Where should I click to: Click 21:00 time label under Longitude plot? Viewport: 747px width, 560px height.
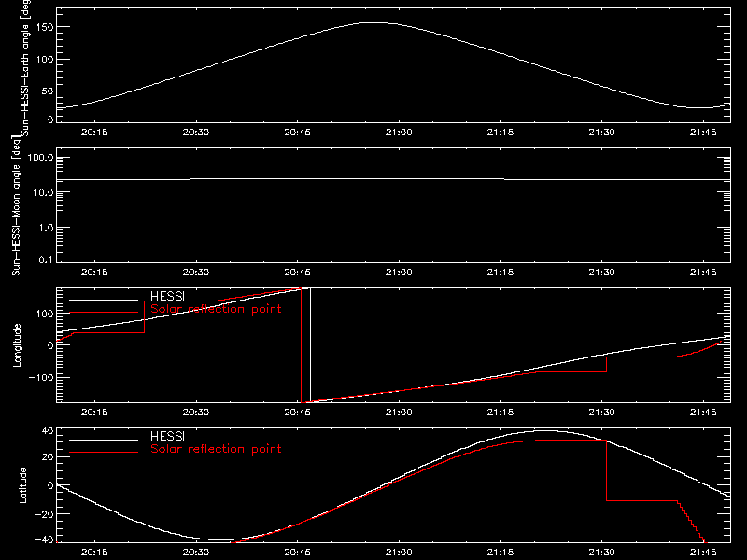pyautogui.click(x=399, y=413)
